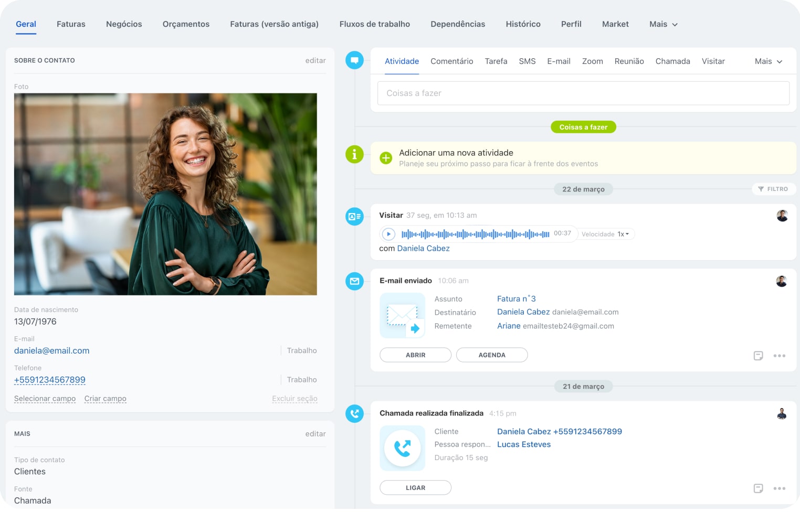Open three-dot menu on E-mail enviado card
Image resolution: width=800 pixels, height=532 pixels.
779,356
